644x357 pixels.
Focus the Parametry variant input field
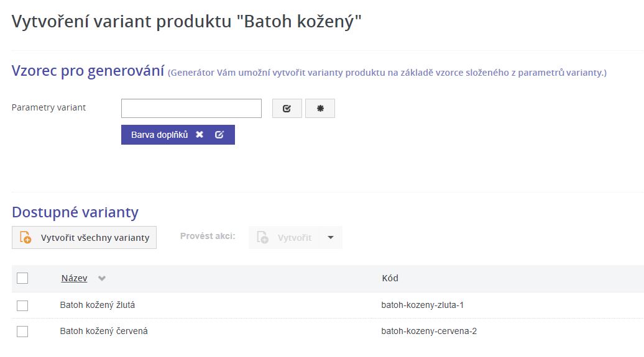[x=191, y=108]
